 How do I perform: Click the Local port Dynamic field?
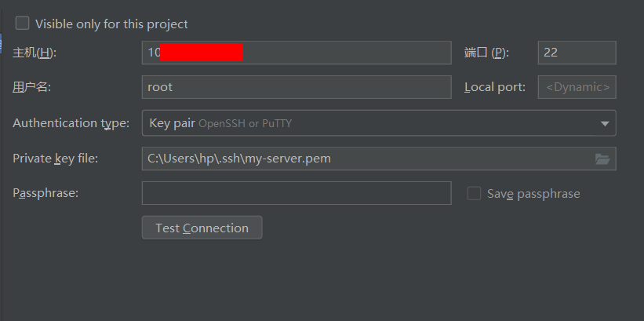577,87
